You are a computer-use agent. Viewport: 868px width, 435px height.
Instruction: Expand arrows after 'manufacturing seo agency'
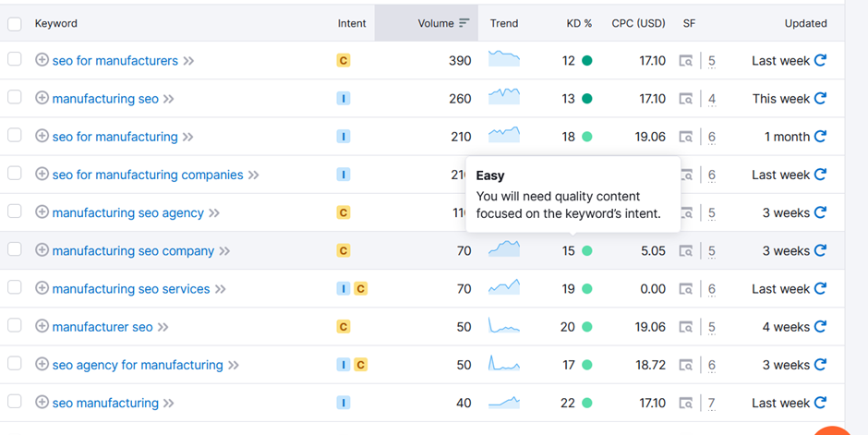click(x=214, y=213)
